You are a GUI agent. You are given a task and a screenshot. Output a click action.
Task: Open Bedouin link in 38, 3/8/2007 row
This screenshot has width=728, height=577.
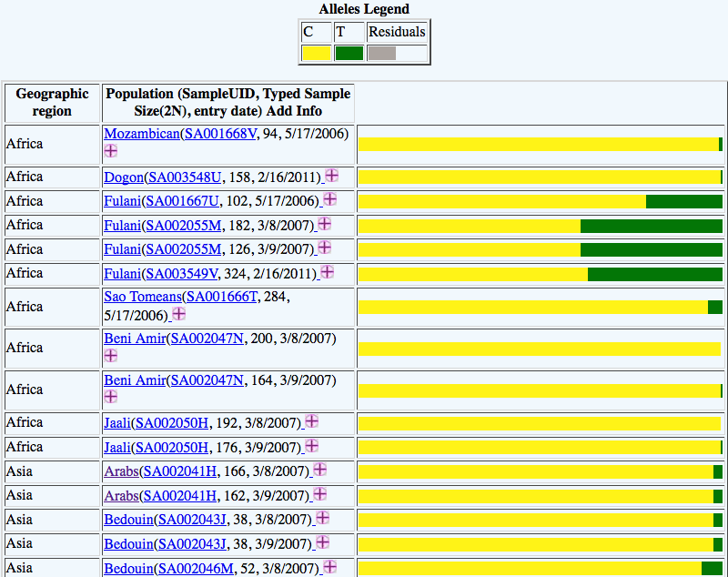coord(128,520)
